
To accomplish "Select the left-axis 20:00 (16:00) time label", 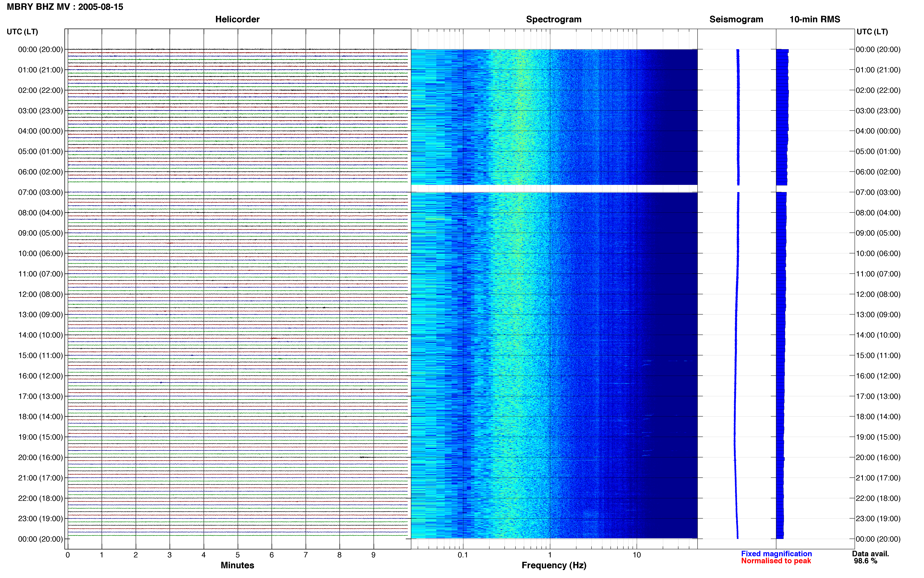I will [x=41, y=458].
